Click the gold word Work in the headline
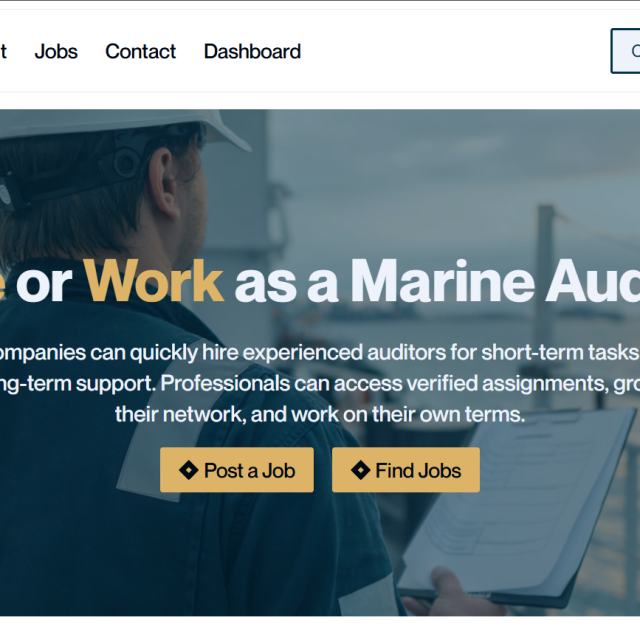The height and width of the screenshot is (640, 640). 153,282
